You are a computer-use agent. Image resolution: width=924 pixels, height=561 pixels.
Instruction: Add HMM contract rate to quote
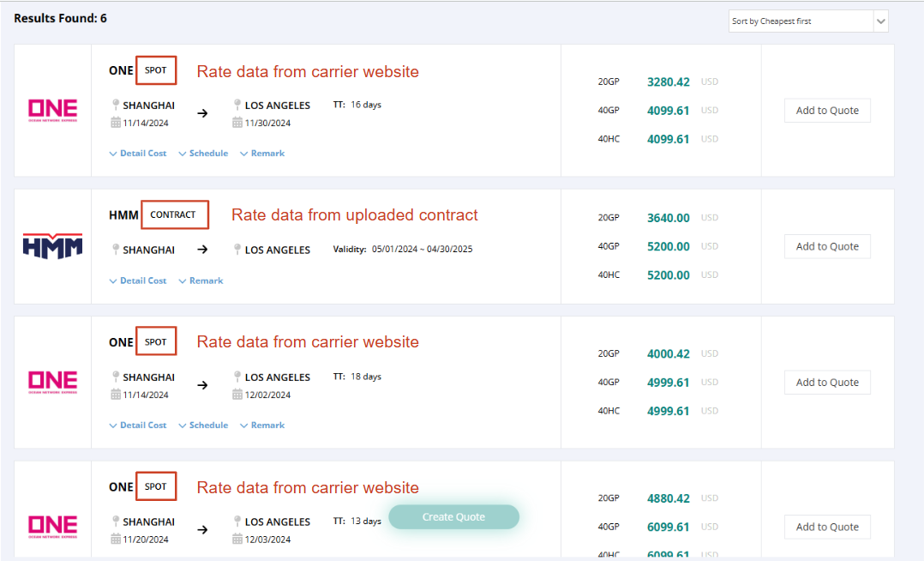[x=826, y=246]
